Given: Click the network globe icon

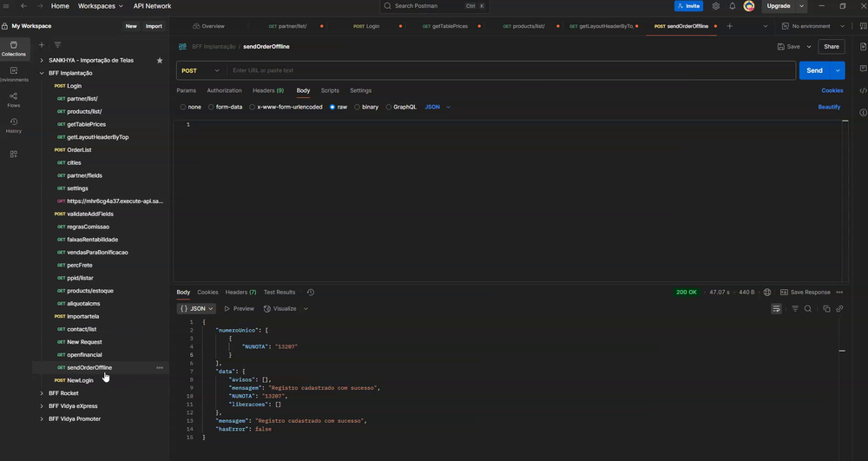Looking at the screenshot, I should [x=766, y=293].
